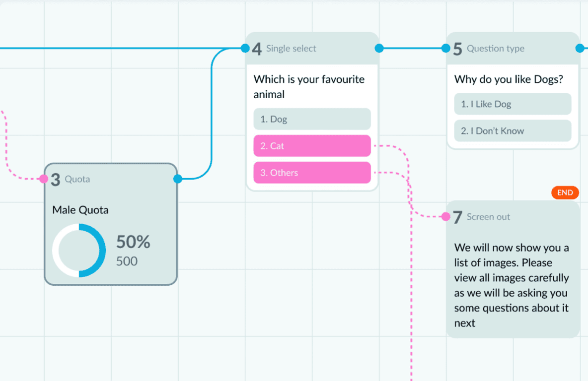Image resolution: width=588 pixels, height=381 pixels.
Task: Click the blue output connector of Quota node 3
Action: tap(178, 179)
